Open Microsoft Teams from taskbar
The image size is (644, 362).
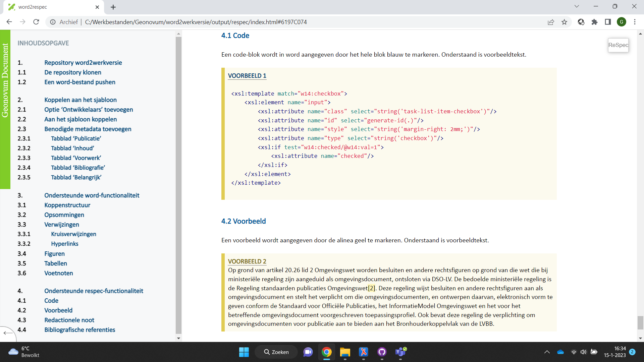coord(400,352)
